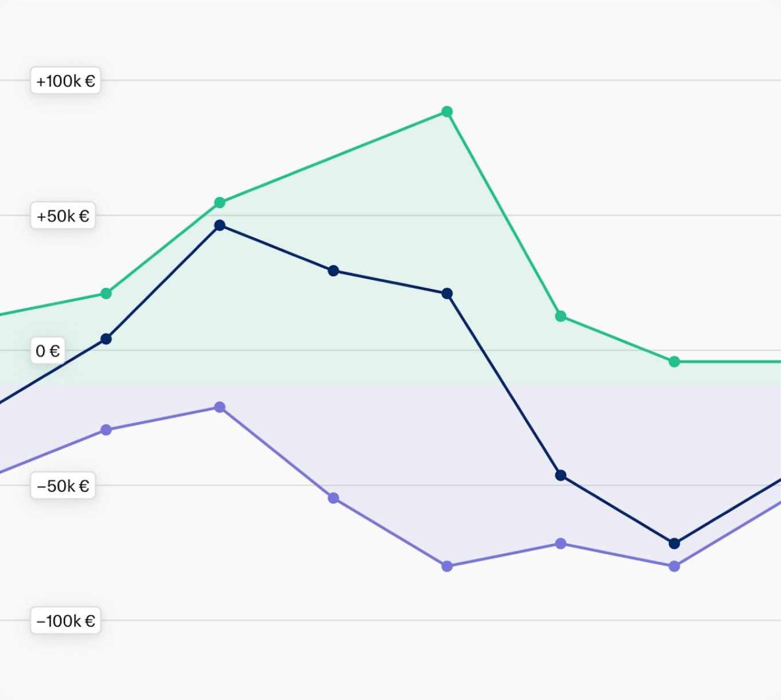
Task: Select green point just above +50k line
Action: [220, 202]
